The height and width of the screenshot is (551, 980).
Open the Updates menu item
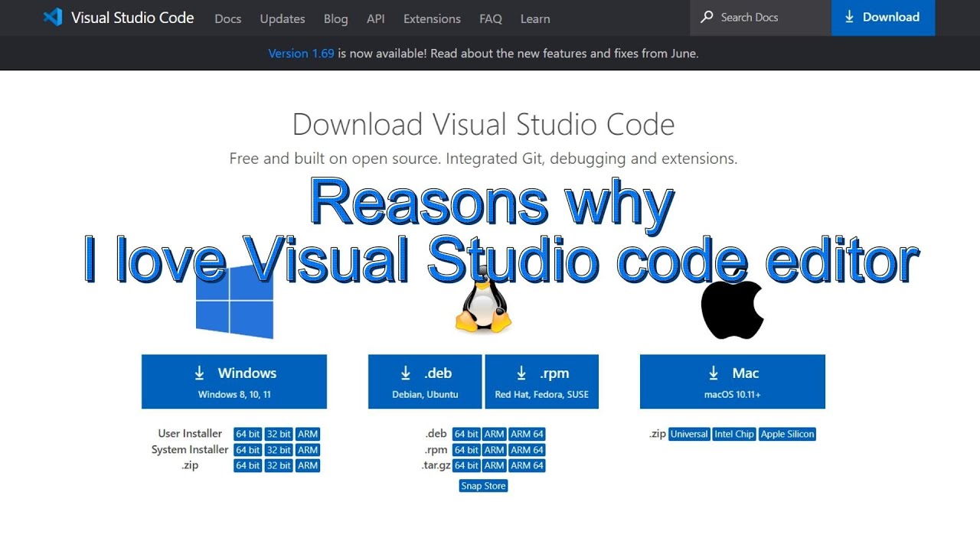[x=283, y=18]
